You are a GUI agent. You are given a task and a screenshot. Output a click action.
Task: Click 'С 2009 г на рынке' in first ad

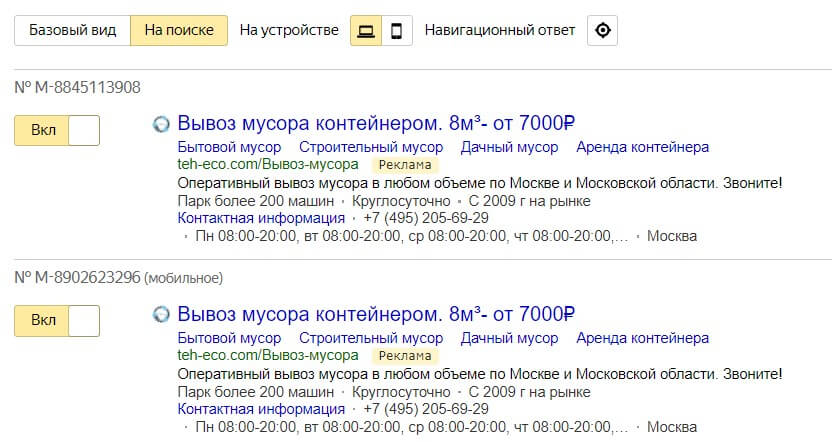530,201
